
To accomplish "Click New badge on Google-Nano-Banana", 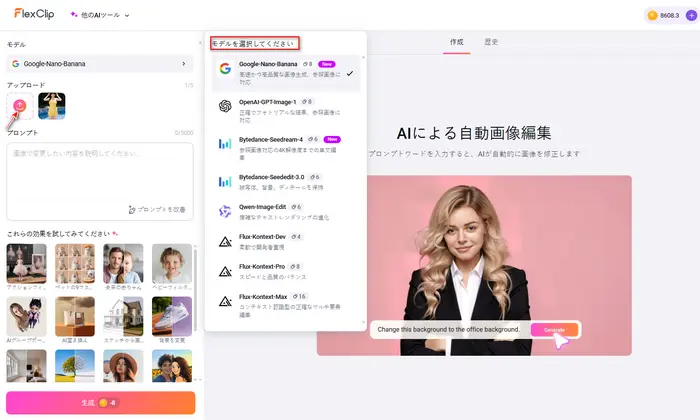I will point(327,64).
